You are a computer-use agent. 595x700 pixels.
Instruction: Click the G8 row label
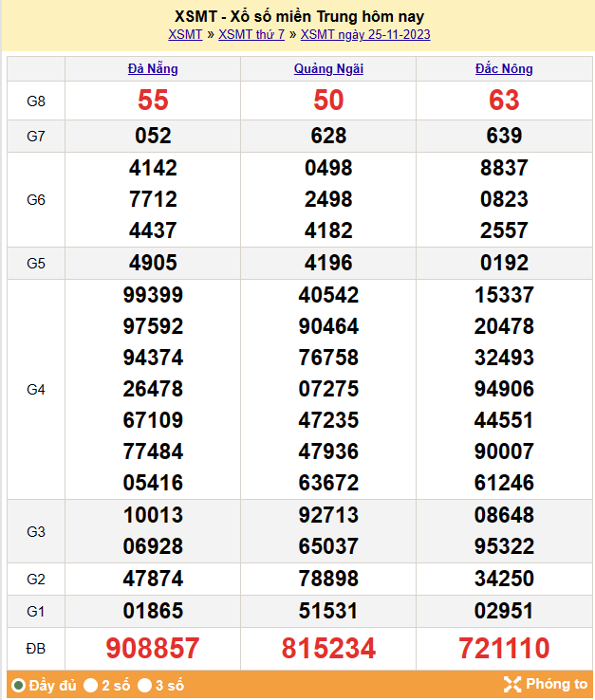coord(36,101)
